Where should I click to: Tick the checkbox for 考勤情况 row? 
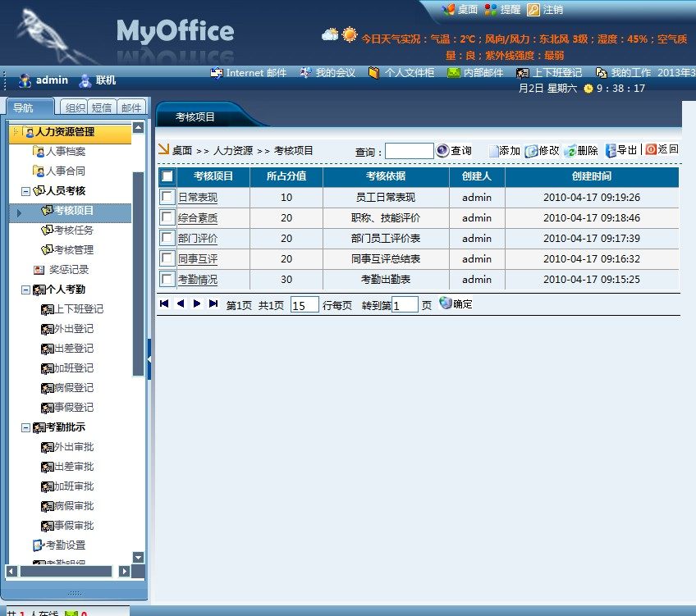(167, 279)
